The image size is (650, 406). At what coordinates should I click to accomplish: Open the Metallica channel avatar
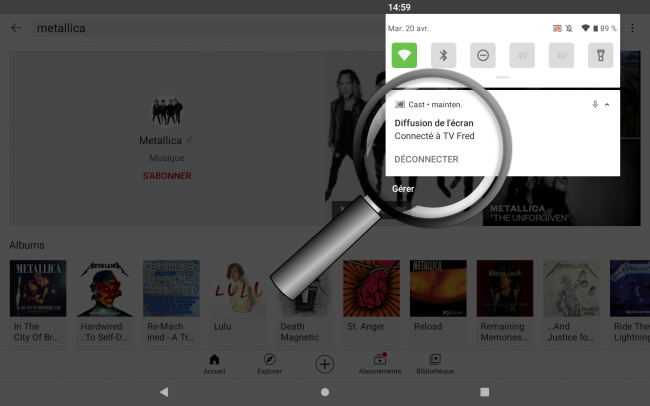point(167,111)
